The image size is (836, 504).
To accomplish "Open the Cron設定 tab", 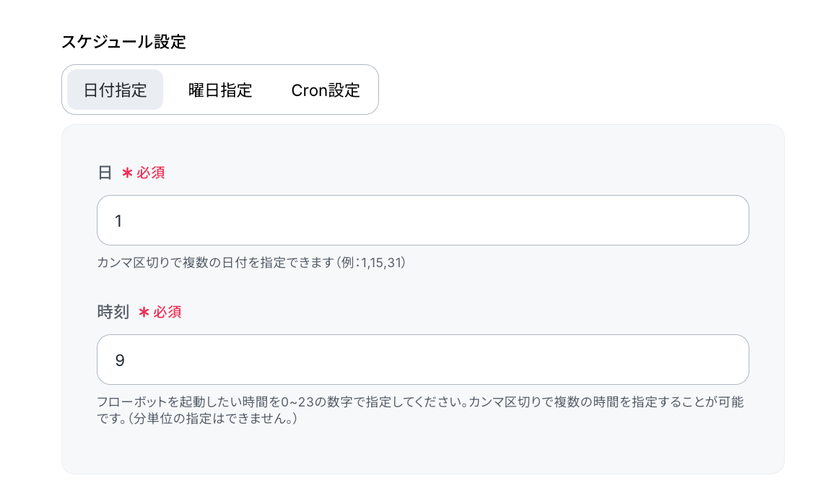I will pos(325,90).
